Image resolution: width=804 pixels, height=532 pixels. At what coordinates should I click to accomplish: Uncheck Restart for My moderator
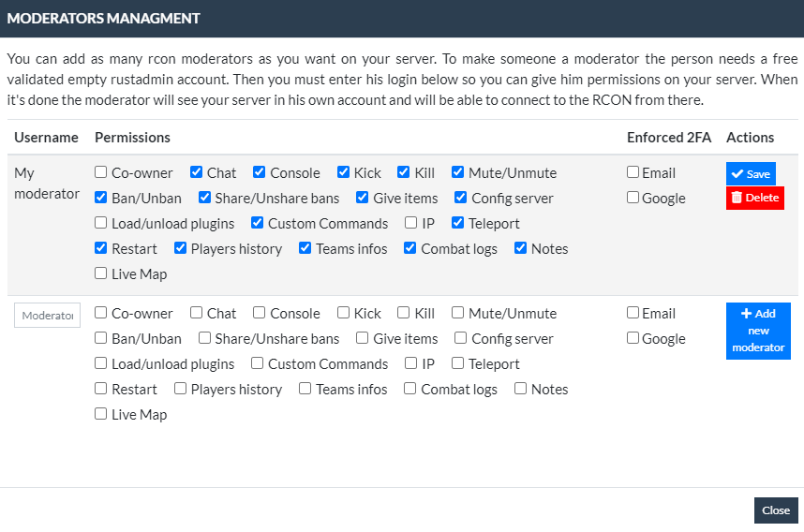100,248
